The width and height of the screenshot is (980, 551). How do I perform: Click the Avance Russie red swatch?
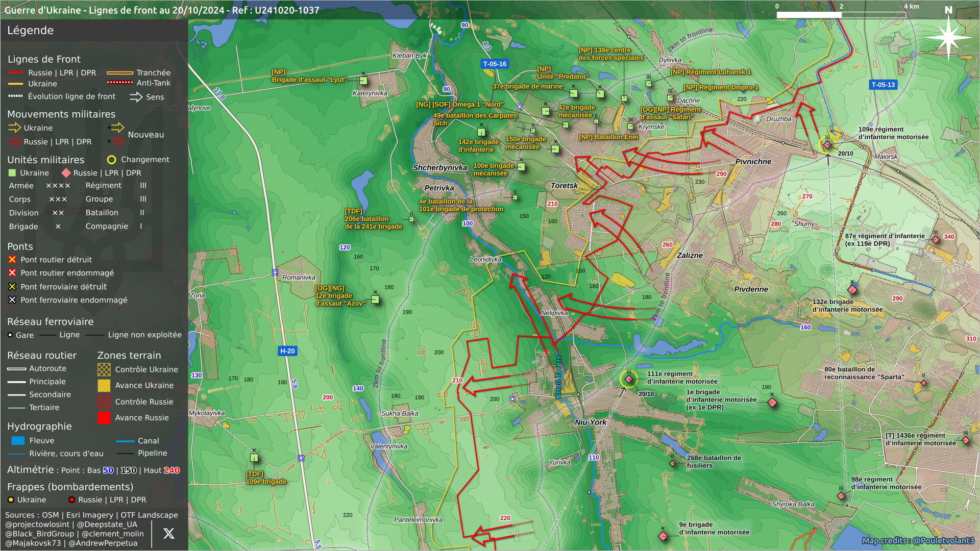pos(104,418)
